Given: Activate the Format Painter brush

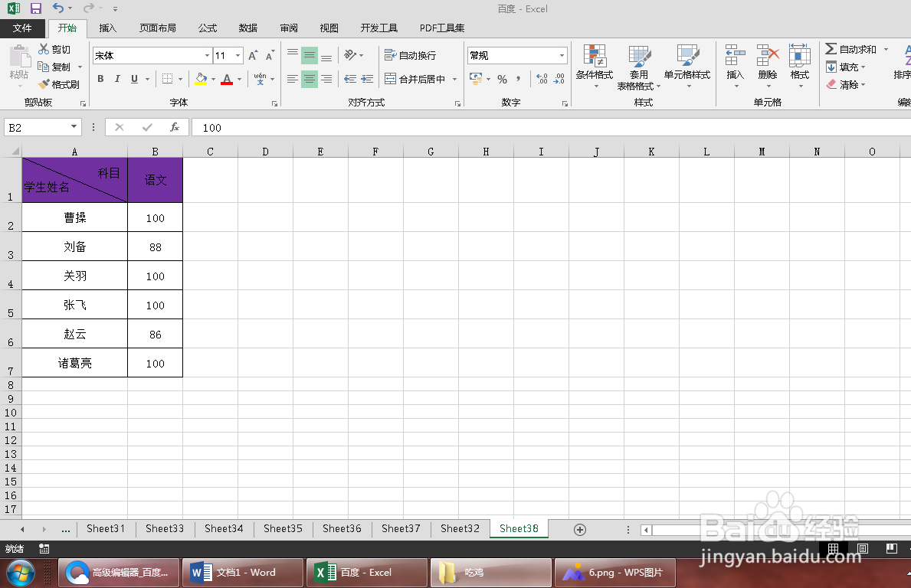Looking at the screenshot, I should (58, 84).
